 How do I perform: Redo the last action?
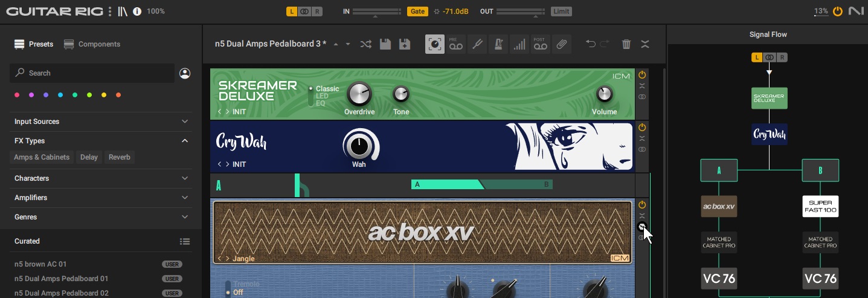605,44
